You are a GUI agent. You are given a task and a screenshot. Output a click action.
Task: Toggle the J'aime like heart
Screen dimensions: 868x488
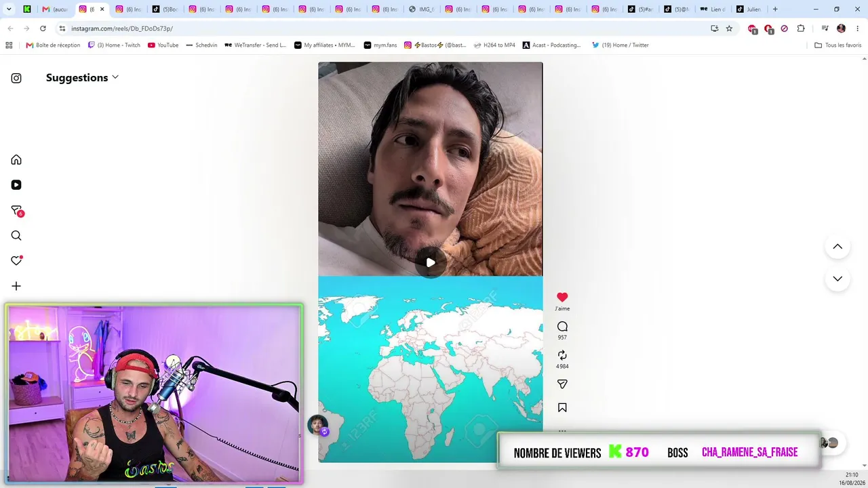[562, 298]
